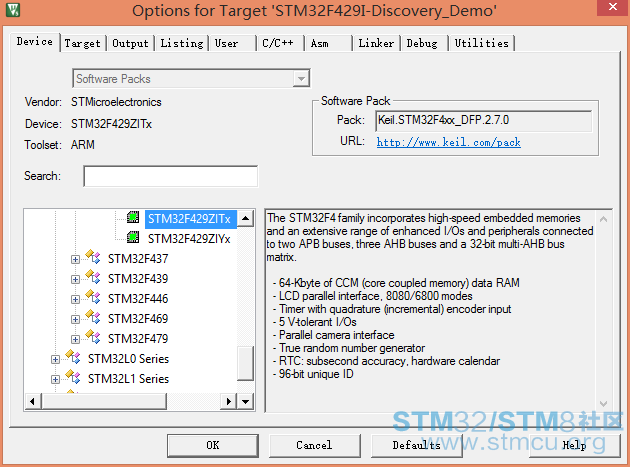630x467 pixels.
Task: Click the Pack name field Keil.STM32F4xx_DFP.2.7.0
Action: click(483, 121)
